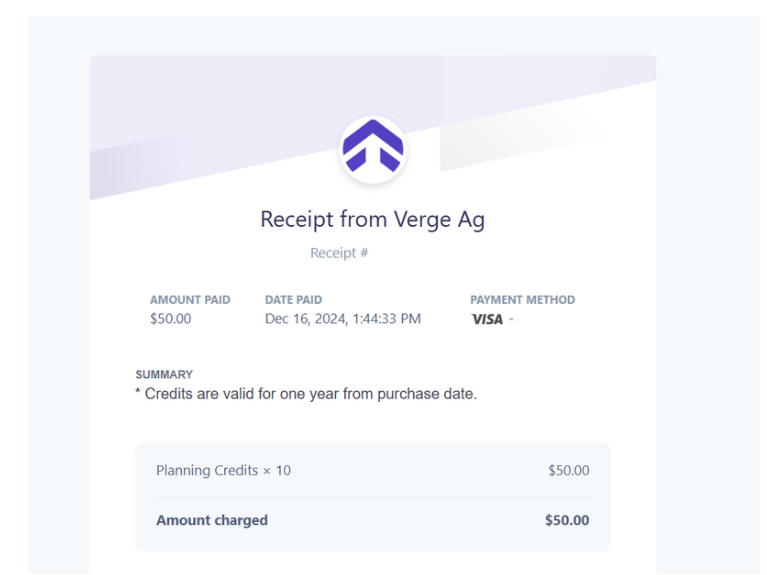Select the credits validity note text
Image resolution: width=767 pixels, height=575 pixels.
pyautogui.click(x=306, y=394)
